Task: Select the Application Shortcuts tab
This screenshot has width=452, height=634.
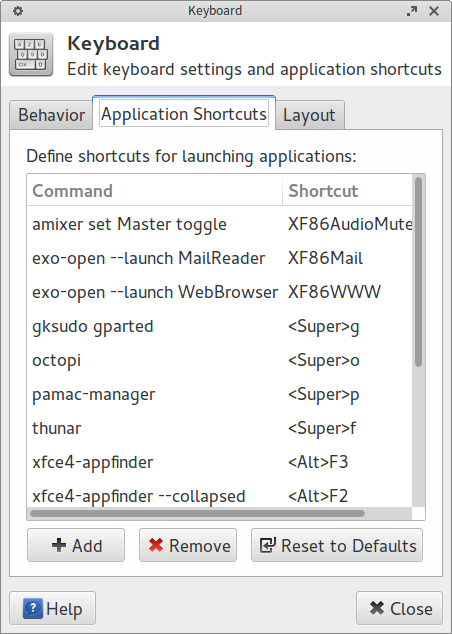Action: tap(184, 113)
